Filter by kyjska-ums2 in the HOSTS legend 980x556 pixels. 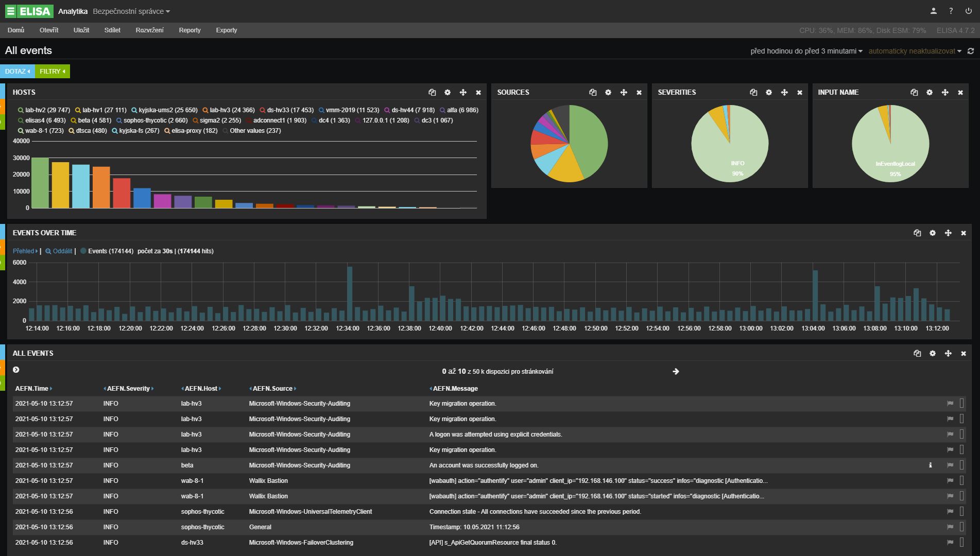164,110
